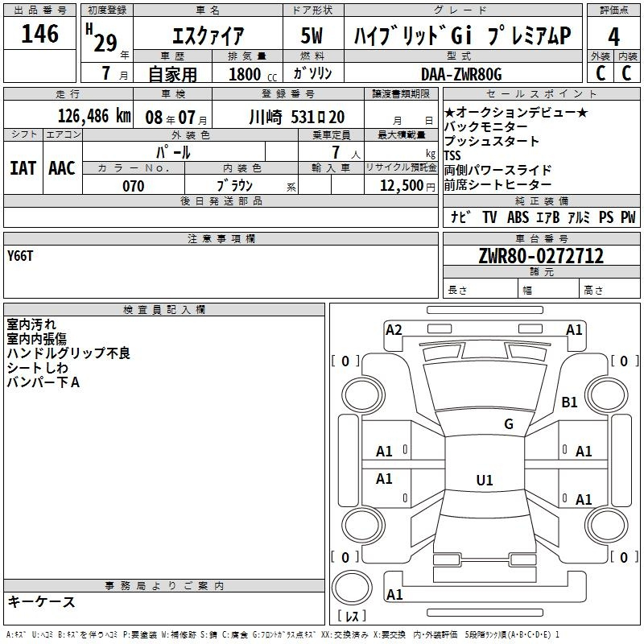
Task: Select genuine equipment PW
Action: coord(628,217)
